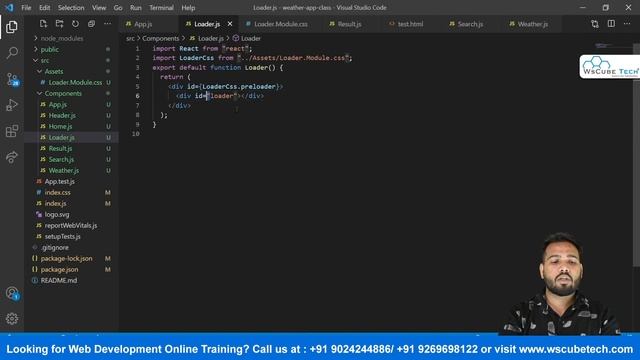
Task: Click src in the breadcrumb path
Action: click(x=130, y=38)
